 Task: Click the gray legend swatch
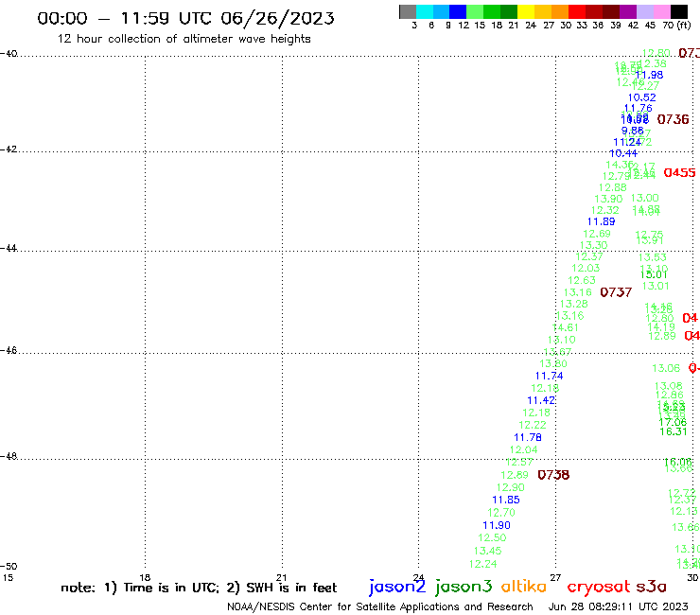408,11
